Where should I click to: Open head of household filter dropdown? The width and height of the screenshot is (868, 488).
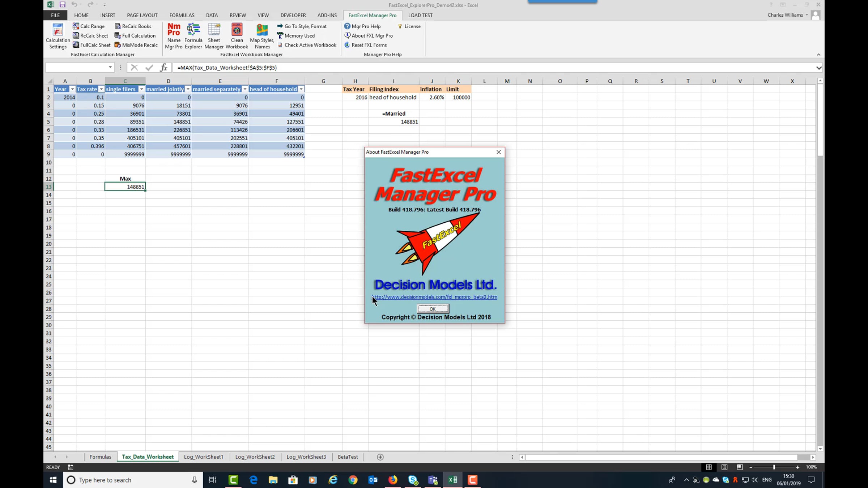click(x=301, y=89)
